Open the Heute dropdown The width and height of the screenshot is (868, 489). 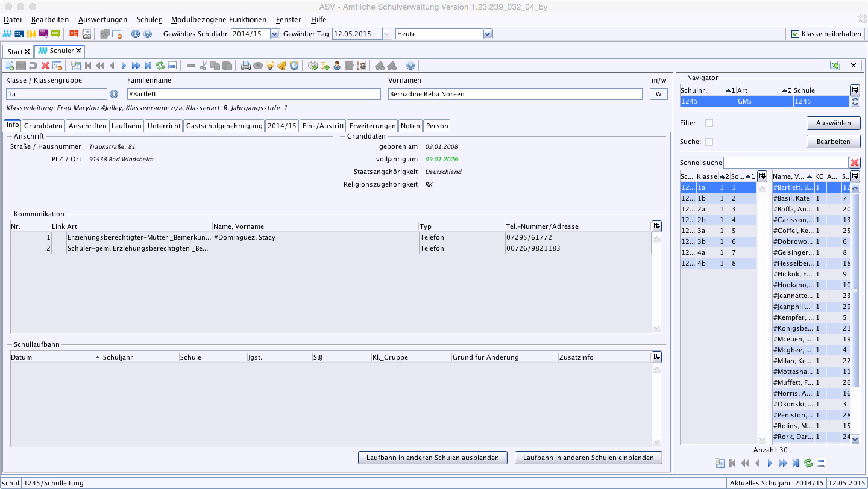(488, 34)
